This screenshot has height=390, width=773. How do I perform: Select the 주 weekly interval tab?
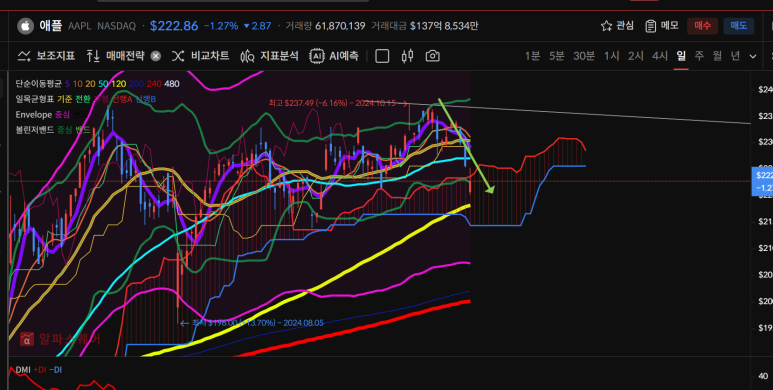[x=699, y=56]
